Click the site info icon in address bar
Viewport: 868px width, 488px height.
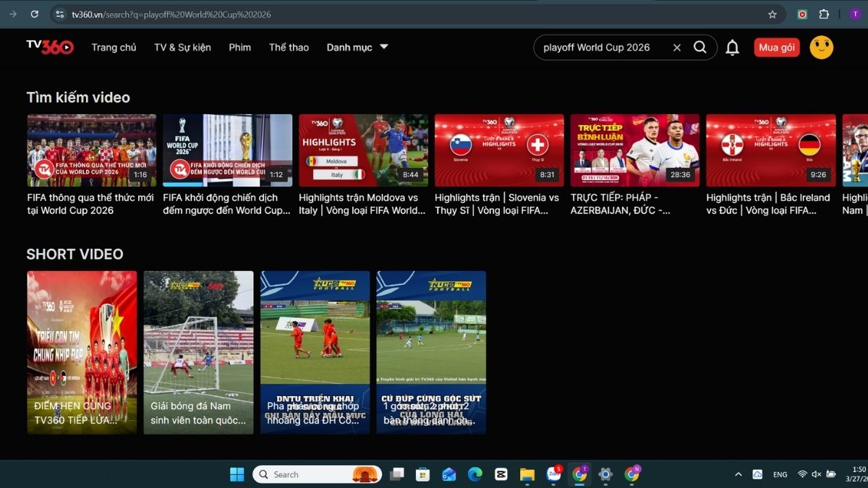(58, 14)
